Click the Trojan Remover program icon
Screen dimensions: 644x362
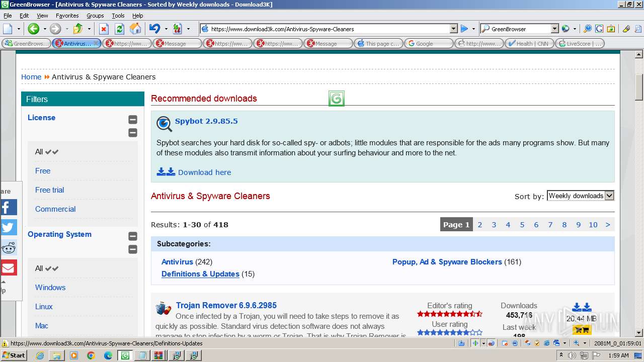(x=163, y=308)
